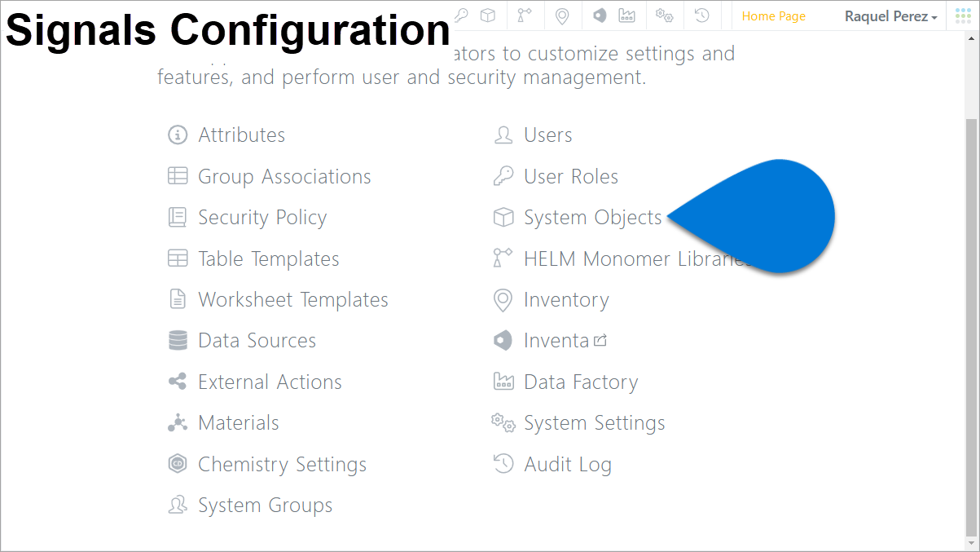Expand the Raquel Perez user dropdown
The width and height of the screenshot is (980, 552).
(x=890, y=16)
